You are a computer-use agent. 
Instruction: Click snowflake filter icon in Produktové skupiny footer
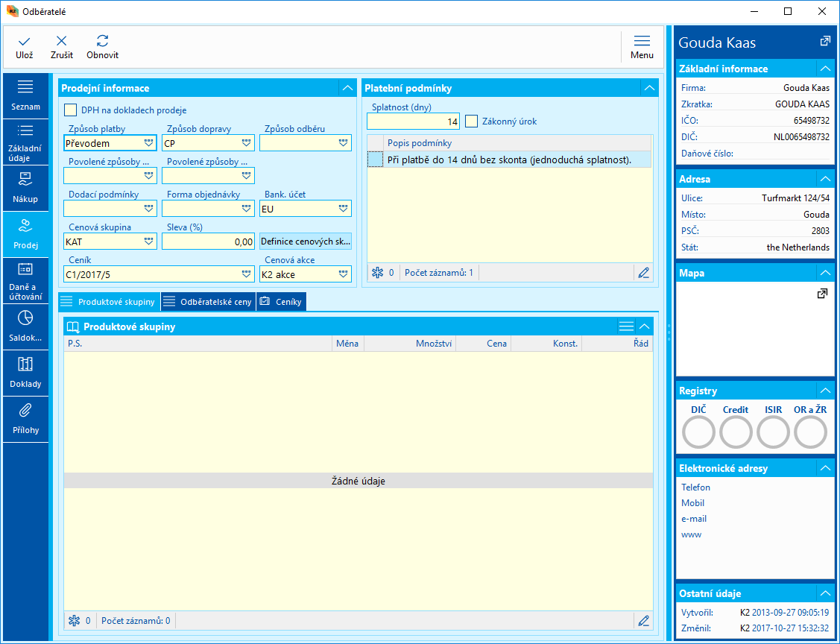coord(75,621)
